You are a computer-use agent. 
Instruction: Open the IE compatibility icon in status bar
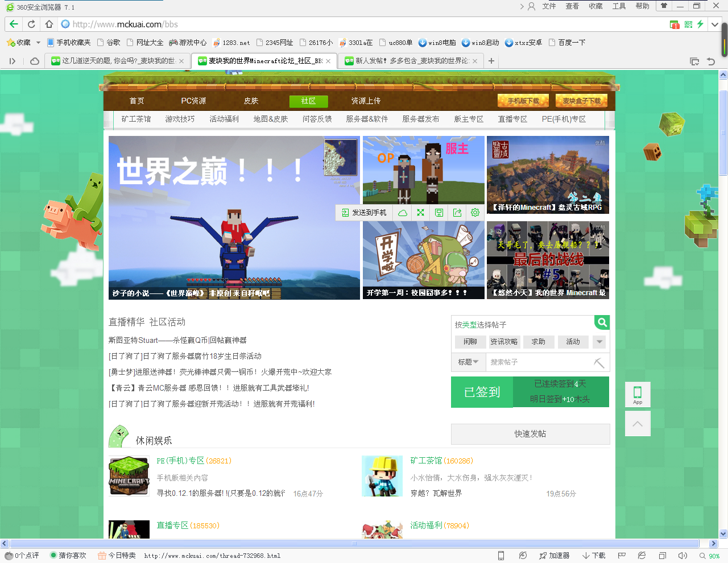pyautogui.click(x=642, y=556)
